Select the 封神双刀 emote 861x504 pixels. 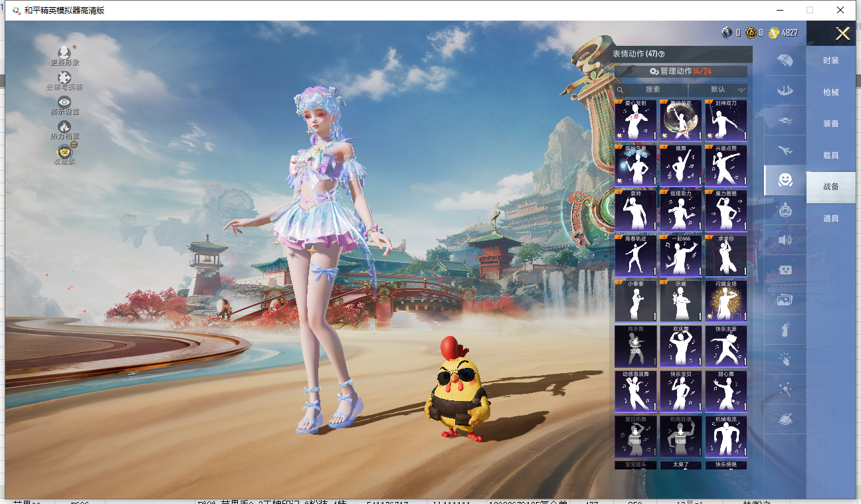click(726, 120)
